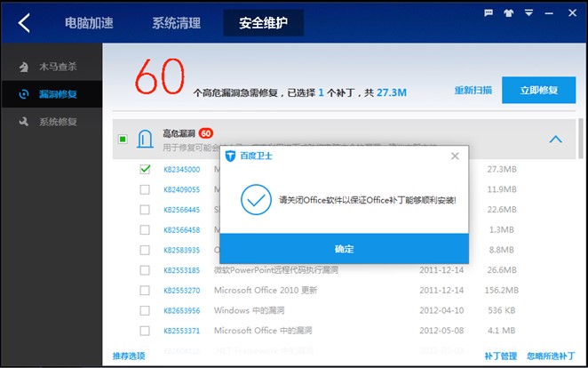
Task: Open the KB2553270 patch link
Action: pyautogui.click(x=182, y=291)
